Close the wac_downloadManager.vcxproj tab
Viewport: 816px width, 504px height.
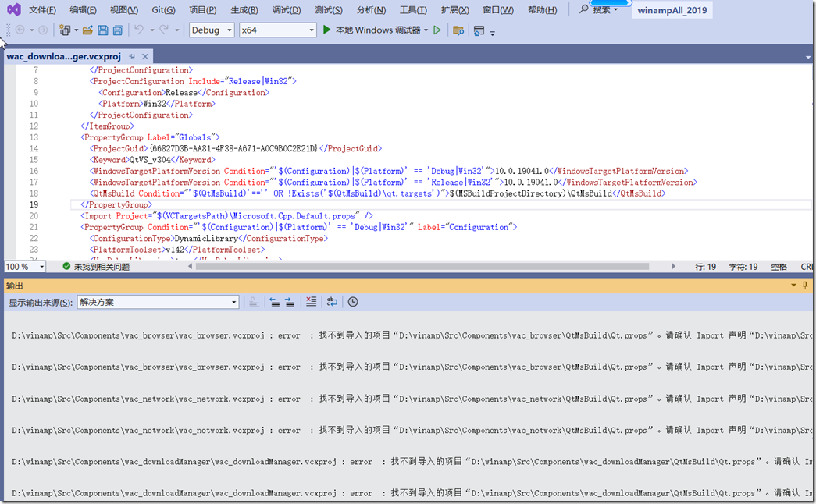[x=144, y=56]
